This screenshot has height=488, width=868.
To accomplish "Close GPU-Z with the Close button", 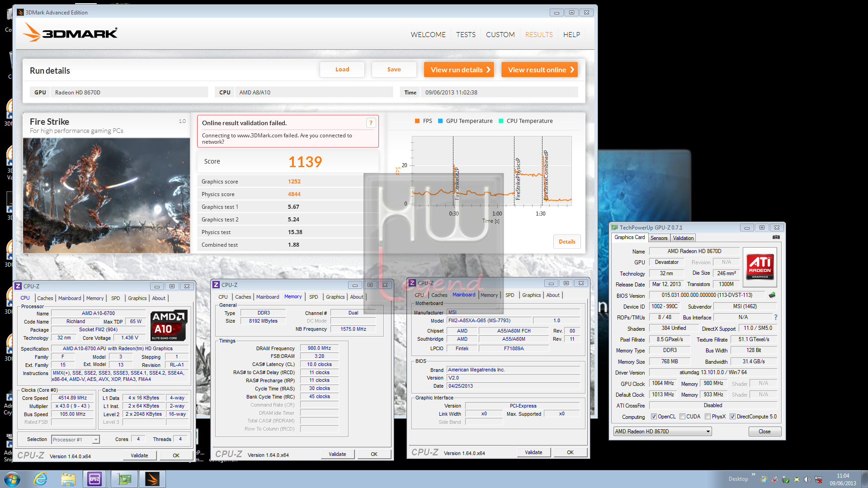I will [764, 432].
